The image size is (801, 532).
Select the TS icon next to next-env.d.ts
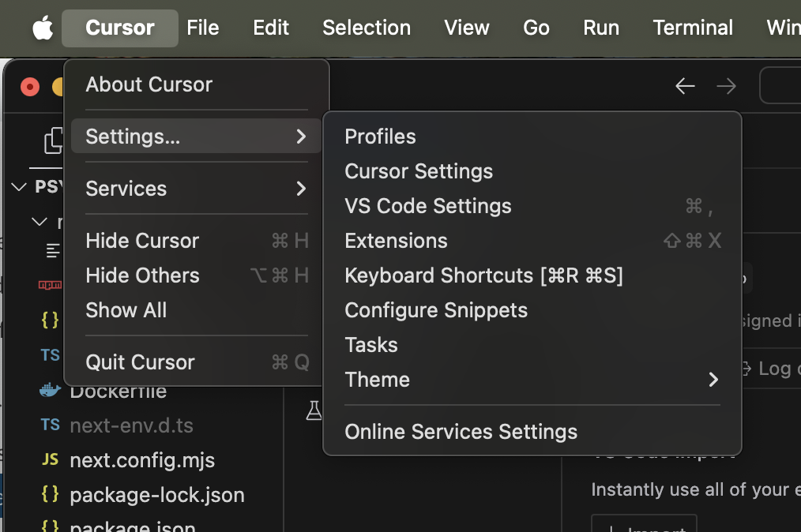pyautogui.click(x=49, y=425)
